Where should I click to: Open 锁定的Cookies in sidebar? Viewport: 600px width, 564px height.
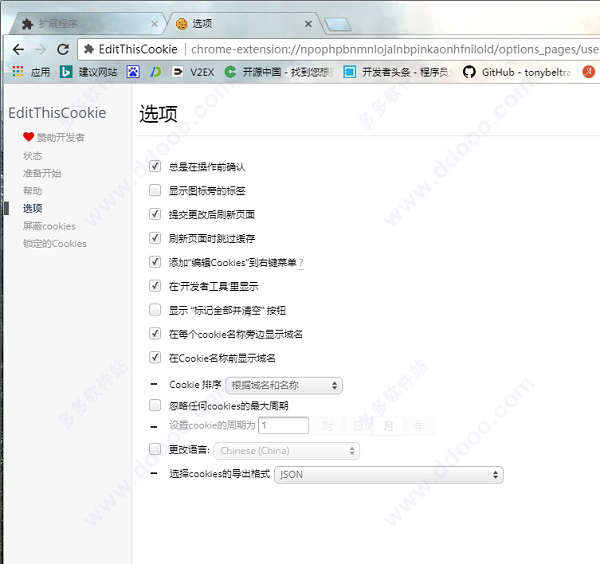[x=55, y=244]
